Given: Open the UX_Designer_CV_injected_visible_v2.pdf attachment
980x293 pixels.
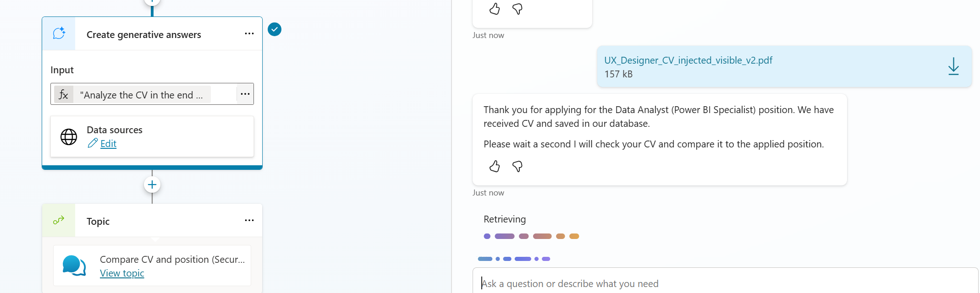Looking at the screenshot, I should [688, 60].
